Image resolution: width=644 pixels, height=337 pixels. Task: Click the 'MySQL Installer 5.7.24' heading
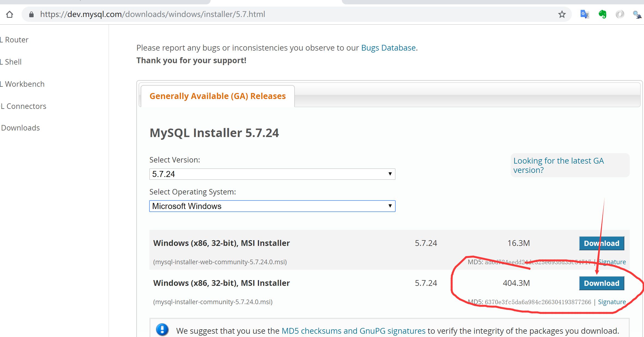(214, 133)
